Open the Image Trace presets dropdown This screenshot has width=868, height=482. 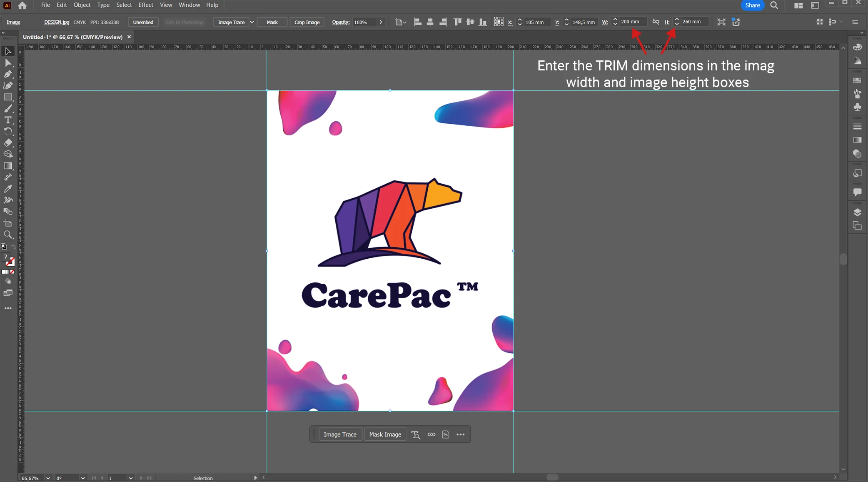pos(252,22)
